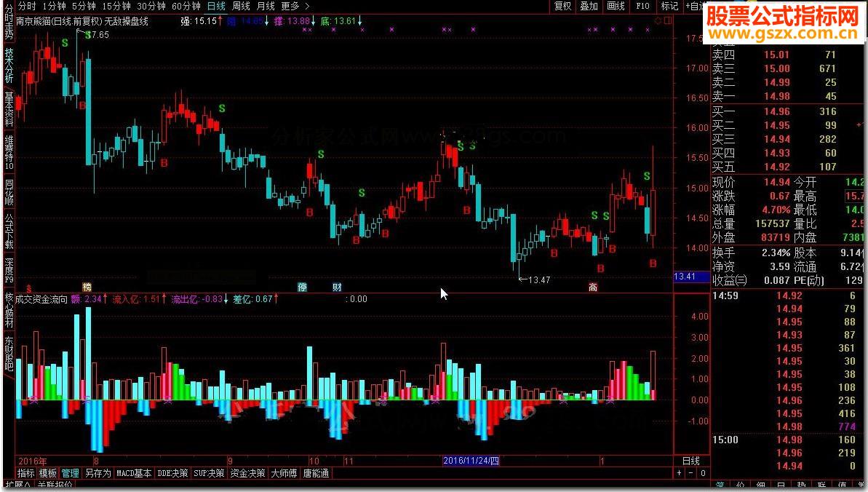The width and height of the screenshot is (868, 492).
Task: Open the 技术分析 sidebar tab
Action: pyautogui.click(x=9, y=66)
